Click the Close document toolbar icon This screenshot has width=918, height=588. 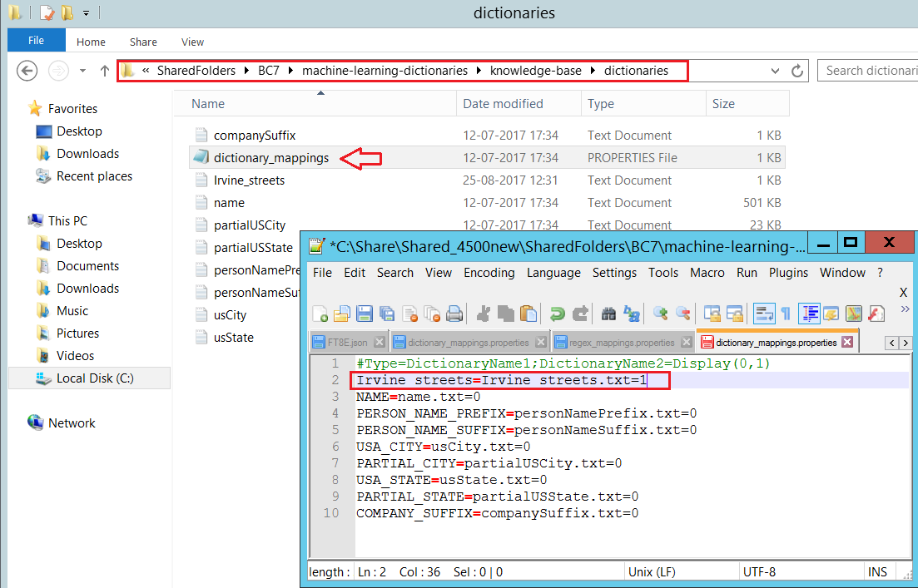click(x=409, y=314)
